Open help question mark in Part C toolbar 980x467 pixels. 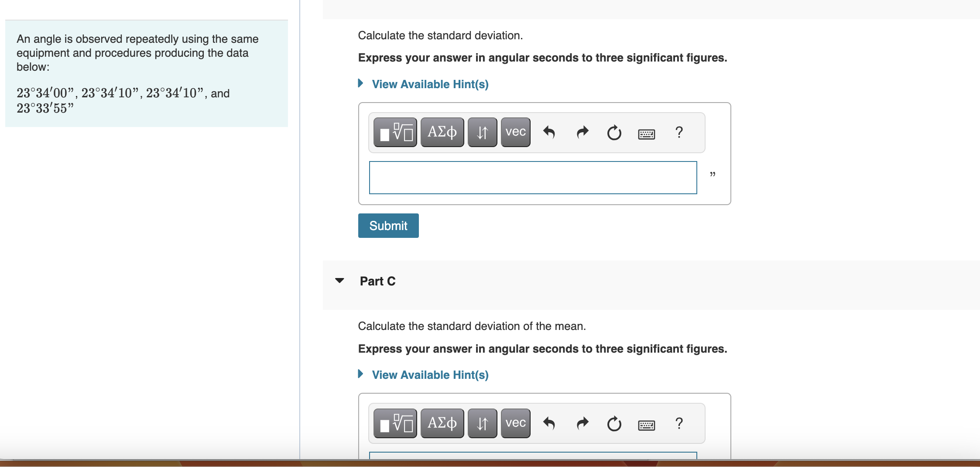(679, 423)
